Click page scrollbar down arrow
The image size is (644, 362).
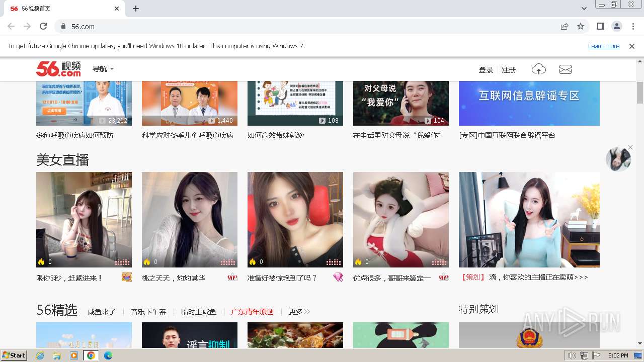[x=640, y=344]
